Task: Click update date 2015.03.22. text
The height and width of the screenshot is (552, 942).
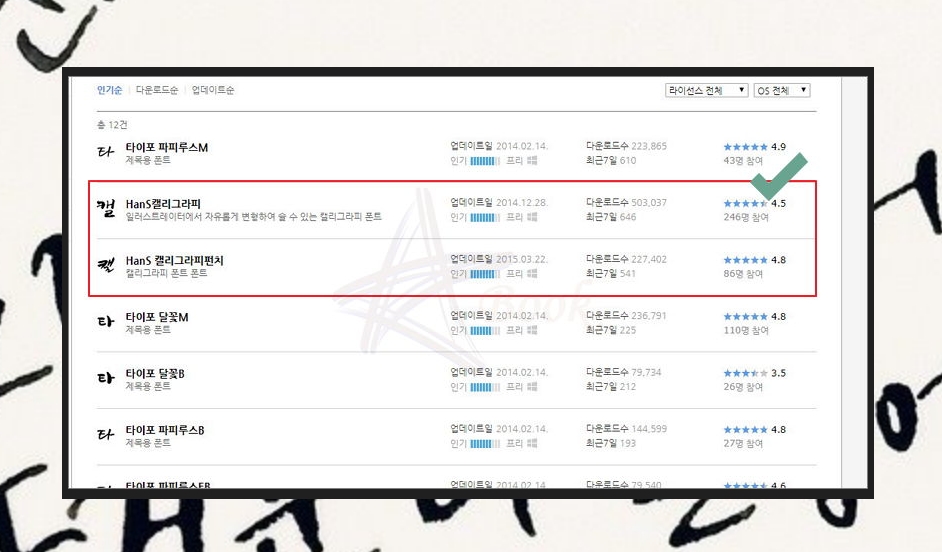Action: coord(522,259)
